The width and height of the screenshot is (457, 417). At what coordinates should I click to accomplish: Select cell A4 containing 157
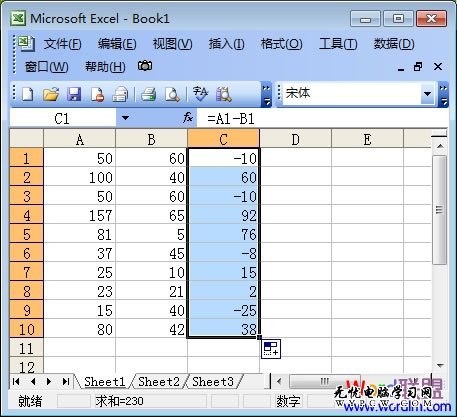click(80, 215)
